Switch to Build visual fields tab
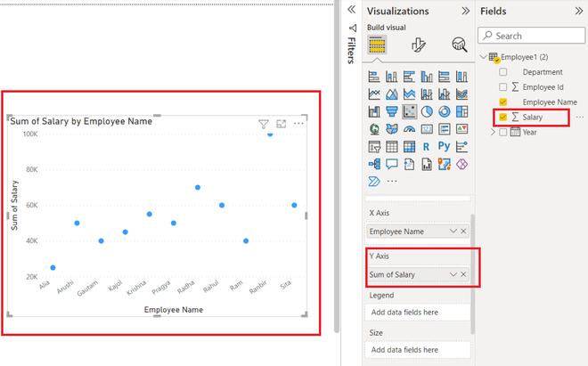The width and height of the screenshot is (588, 366). tap(377, 45)
